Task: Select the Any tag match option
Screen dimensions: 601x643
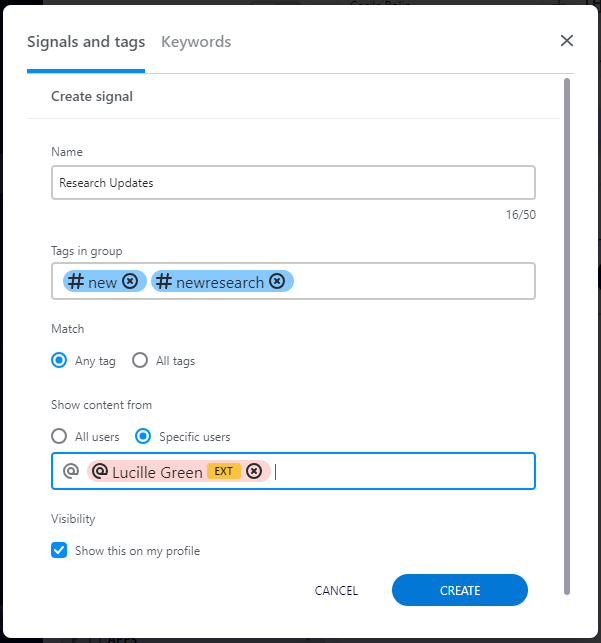Action: coord(59,360)
